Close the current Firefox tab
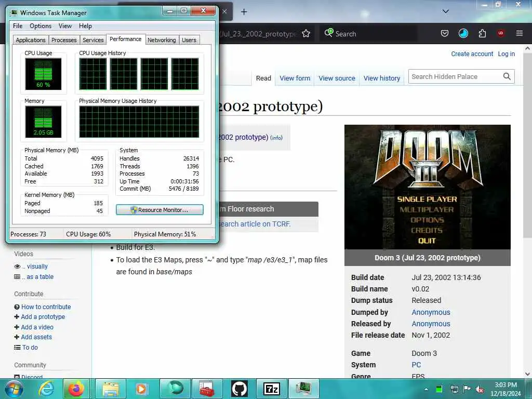This screenshot has height=399, width=532. coord(224,11)
